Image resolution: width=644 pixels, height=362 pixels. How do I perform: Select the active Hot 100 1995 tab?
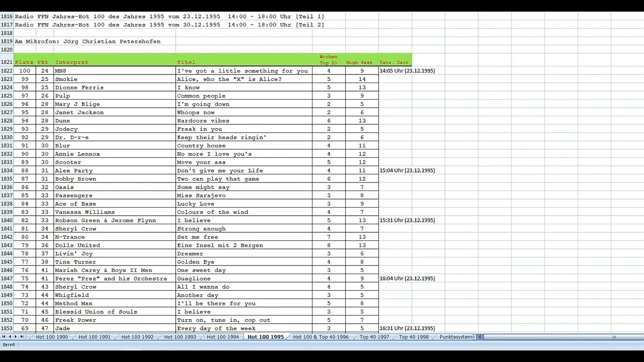click(266, 337)
